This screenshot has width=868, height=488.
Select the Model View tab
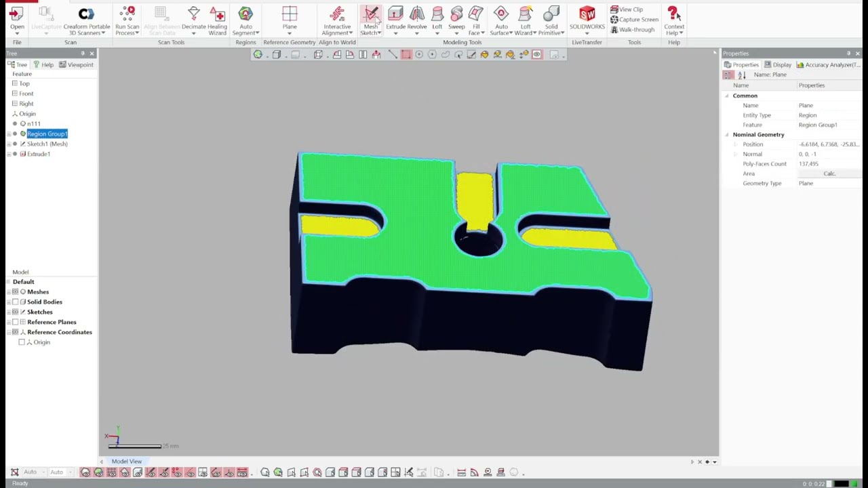[127, 462]
